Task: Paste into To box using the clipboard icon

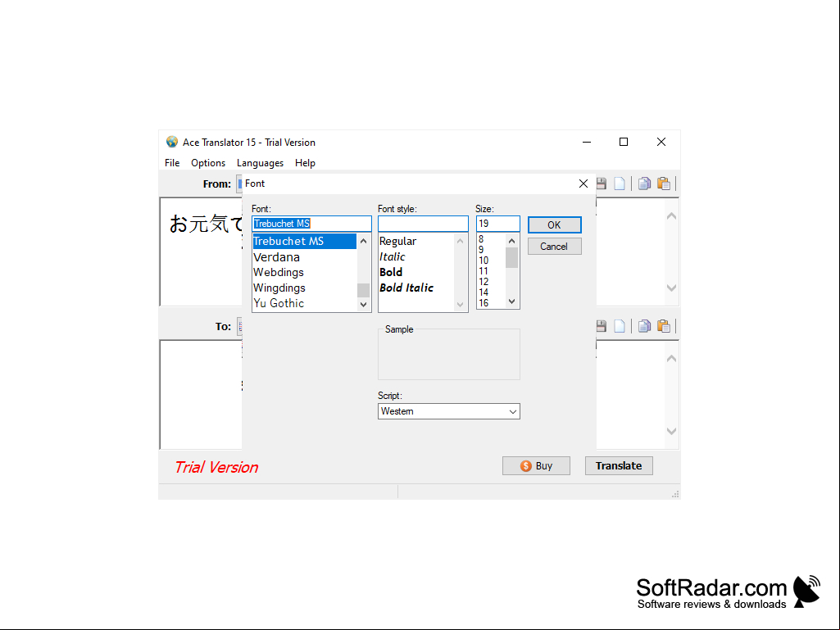Action: point(664,326)
